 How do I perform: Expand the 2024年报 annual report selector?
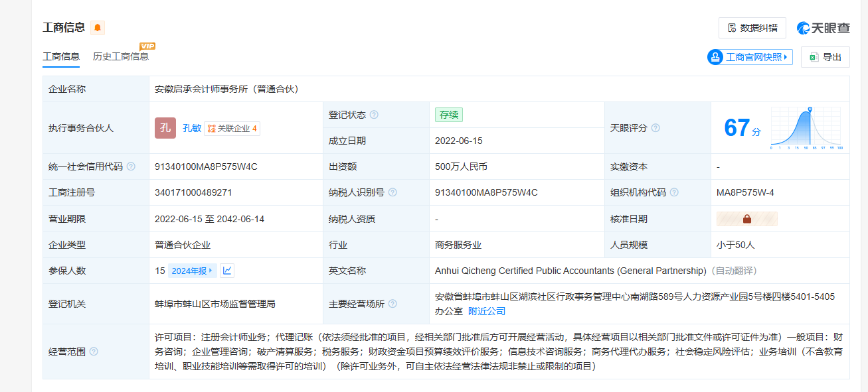(x=193, y=271)
